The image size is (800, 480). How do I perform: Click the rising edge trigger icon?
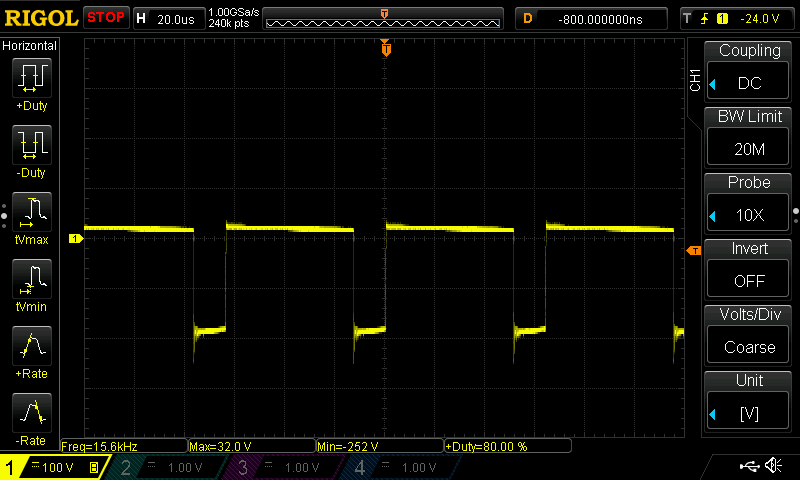705,19
